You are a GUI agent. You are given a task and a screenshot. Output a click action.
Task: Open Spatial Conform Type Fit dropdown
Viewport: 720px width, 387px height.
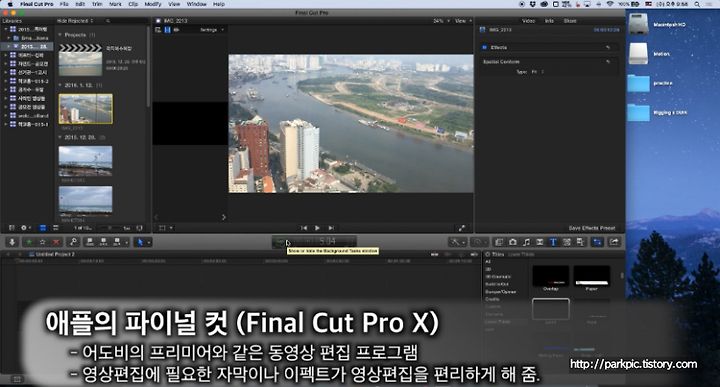point(537,72)
